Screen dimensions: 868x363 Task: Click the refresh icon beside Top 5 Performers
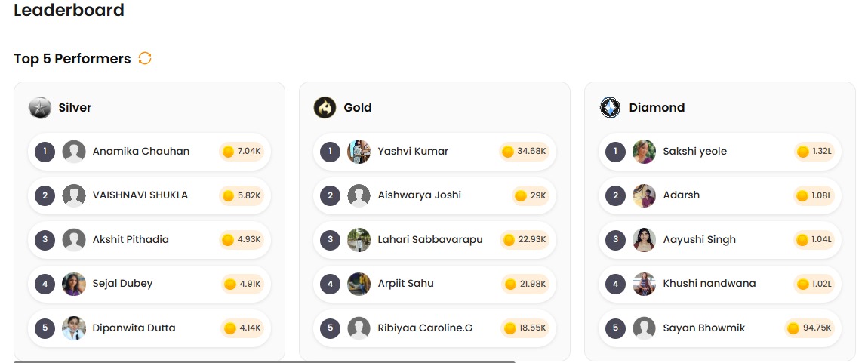point(145,58)
